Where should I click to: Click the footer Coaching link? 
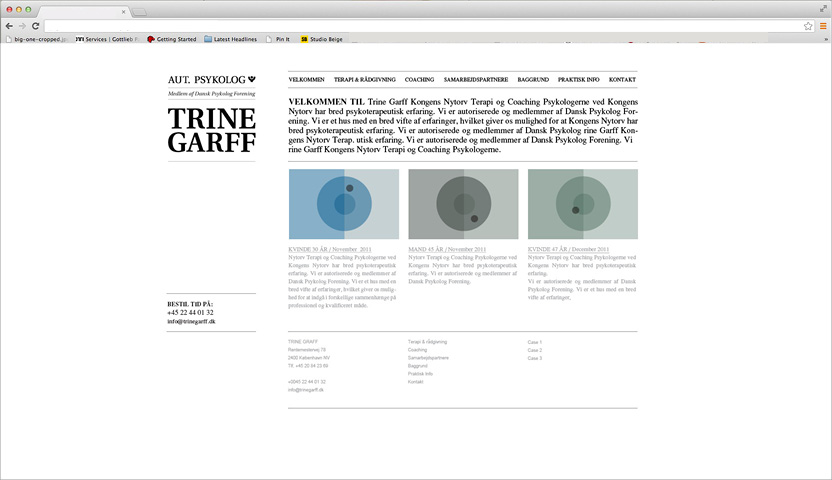pyautogui.click(x=417, y=350)
